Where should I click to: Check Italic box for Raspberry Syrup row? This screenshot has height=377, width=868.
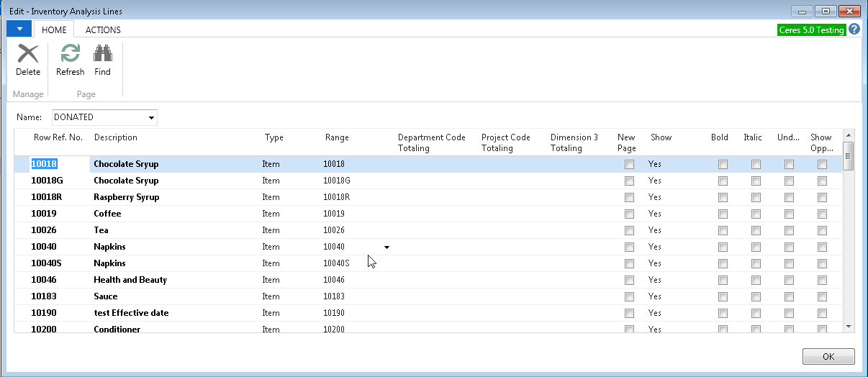click(756, 197)
